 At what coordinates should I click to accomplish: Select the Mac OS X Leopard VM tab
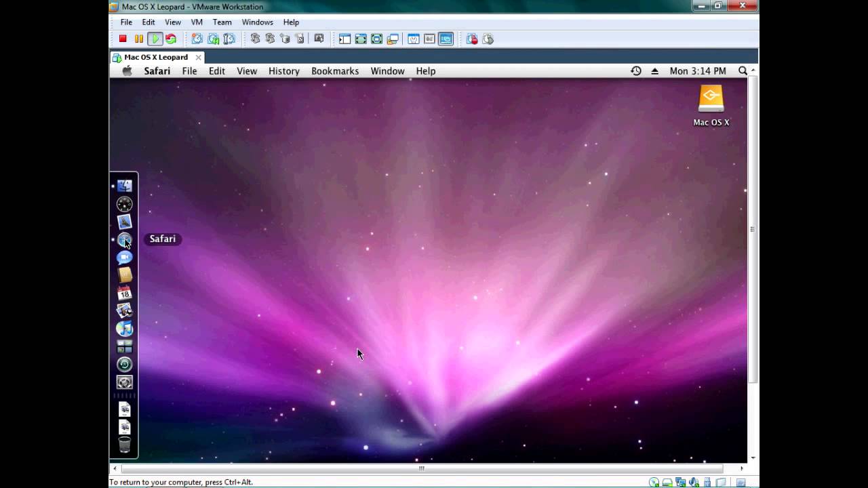coord(156,58)
